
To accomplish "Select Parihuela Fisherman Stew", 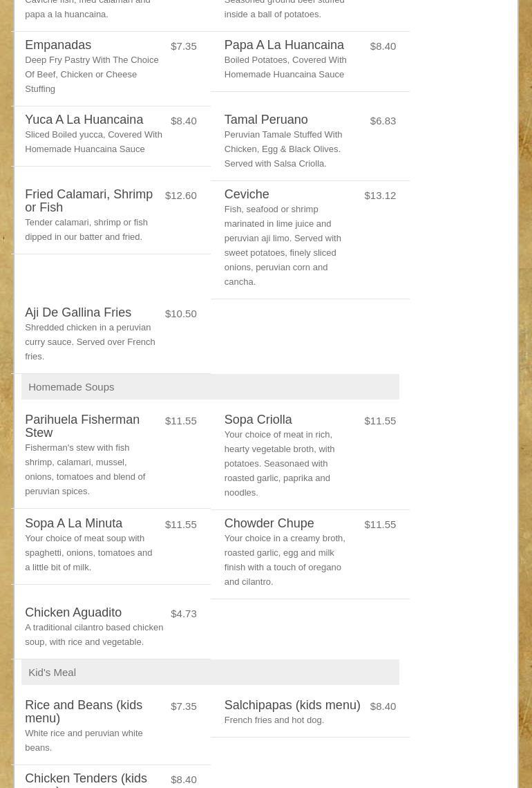I will [x=82, y=426].
